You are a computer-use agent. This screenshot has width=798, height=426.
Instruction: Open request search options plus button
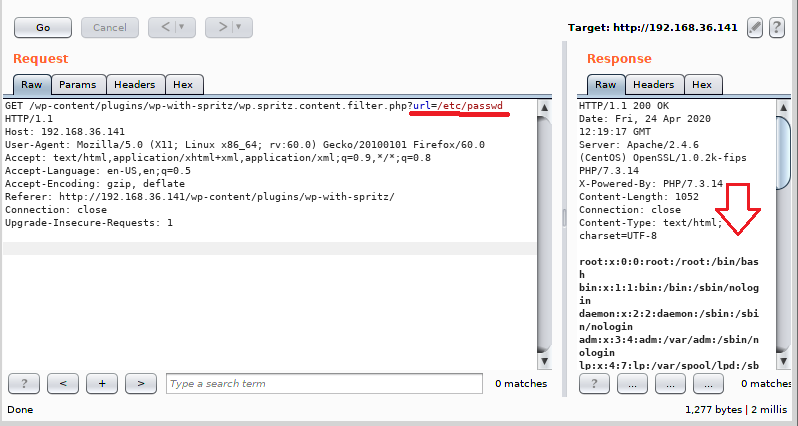coord(102,384)
